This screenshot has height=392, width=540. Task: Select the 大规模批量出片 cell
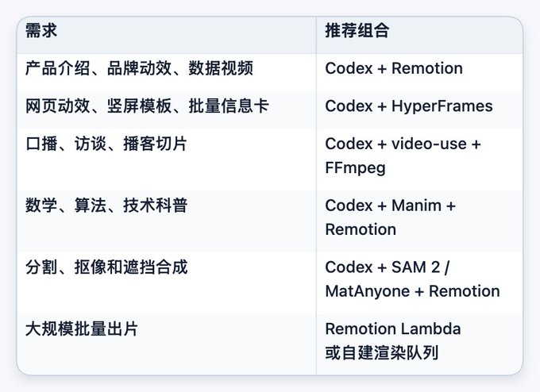coord(166,344)
